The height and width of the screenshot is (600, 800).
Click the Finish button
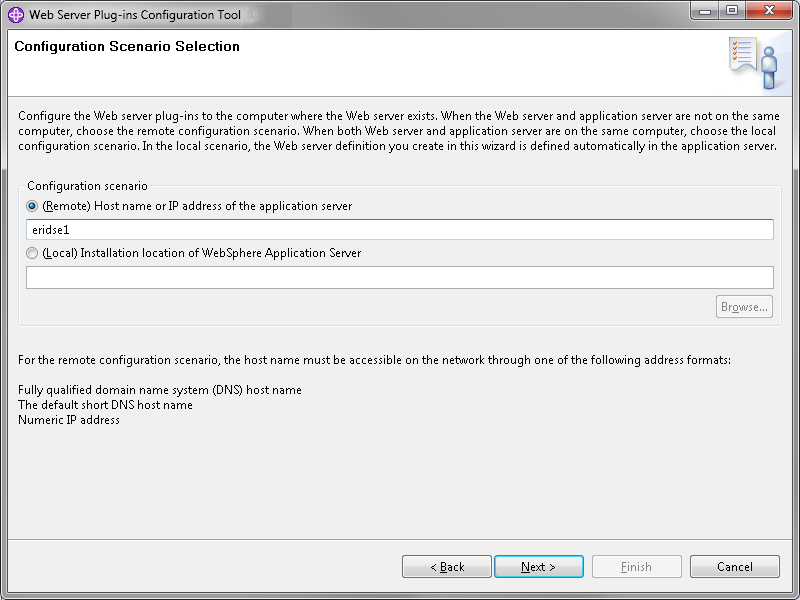point(636,567)
